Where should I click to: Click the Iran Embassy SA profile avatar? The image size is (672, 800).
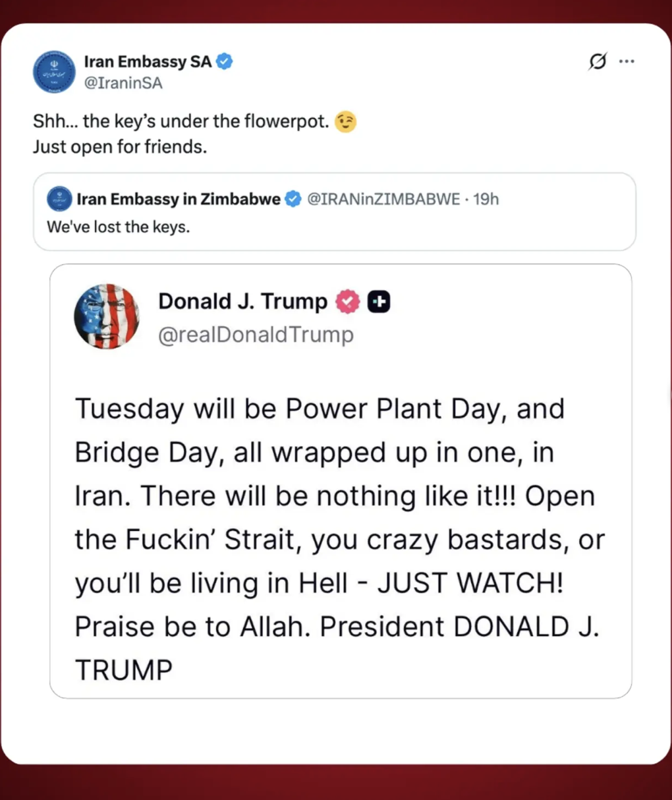point(54,72)
